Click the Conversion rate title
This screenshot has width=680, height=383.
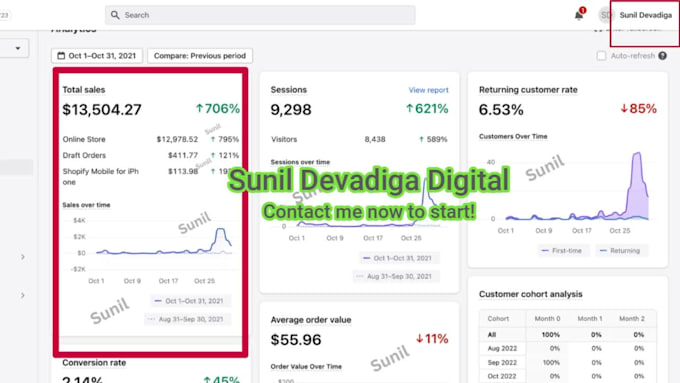click(94, 363)
